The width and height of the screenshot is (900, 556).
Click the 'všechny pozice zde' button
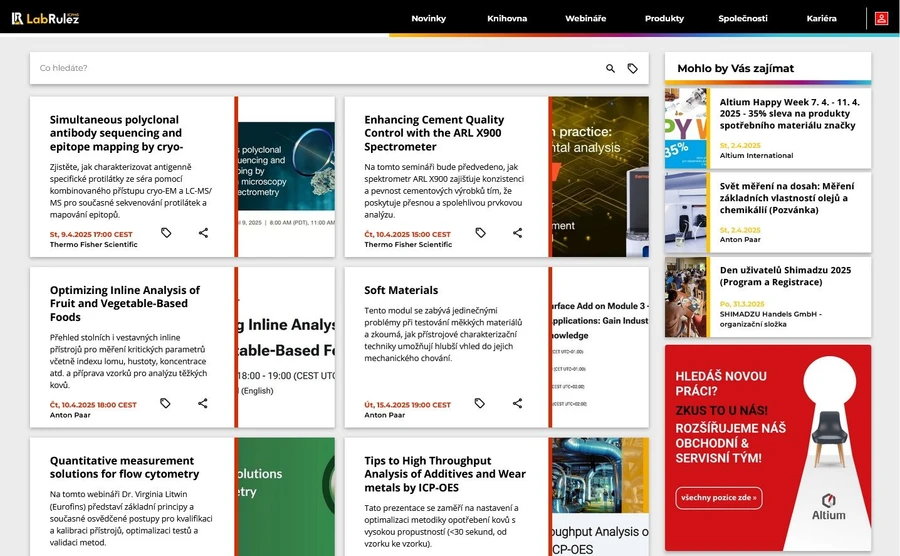click(719, 498)
